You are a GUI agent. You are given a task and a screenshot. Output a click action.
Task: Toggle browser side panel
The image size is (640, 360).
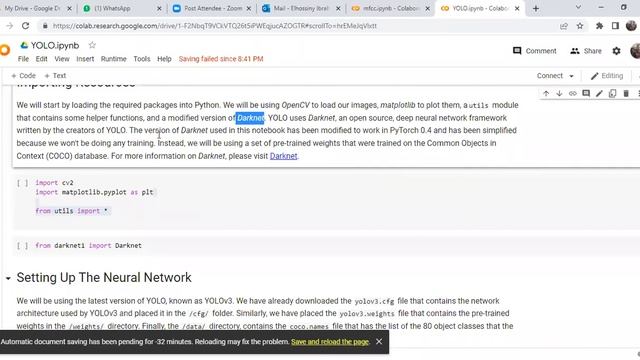(x=615, y=26)
